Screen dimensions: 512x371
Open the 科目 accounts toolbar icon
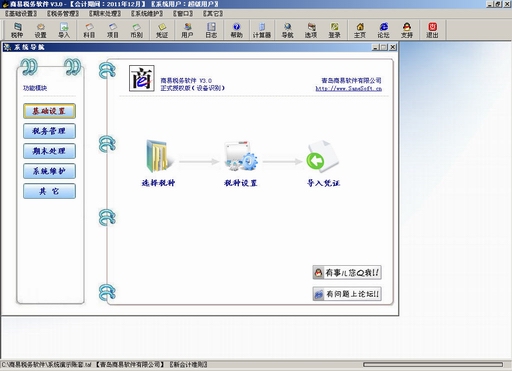point(89,30)
